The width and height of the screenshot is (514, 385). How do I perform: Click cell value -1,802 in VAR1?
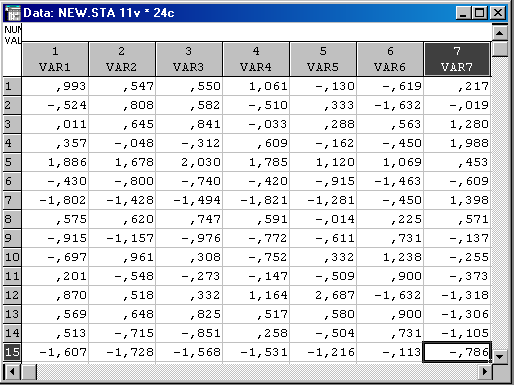pos(55,200)
